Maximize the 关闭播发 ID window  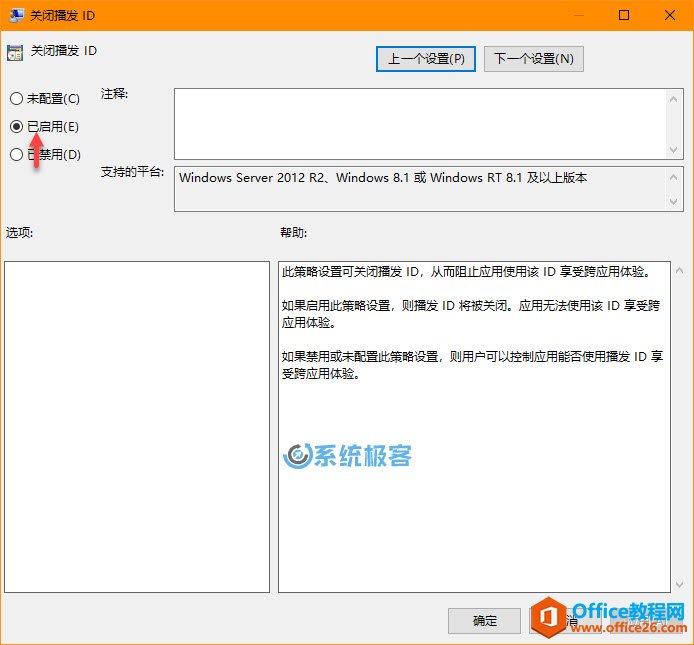pos(624,15)
